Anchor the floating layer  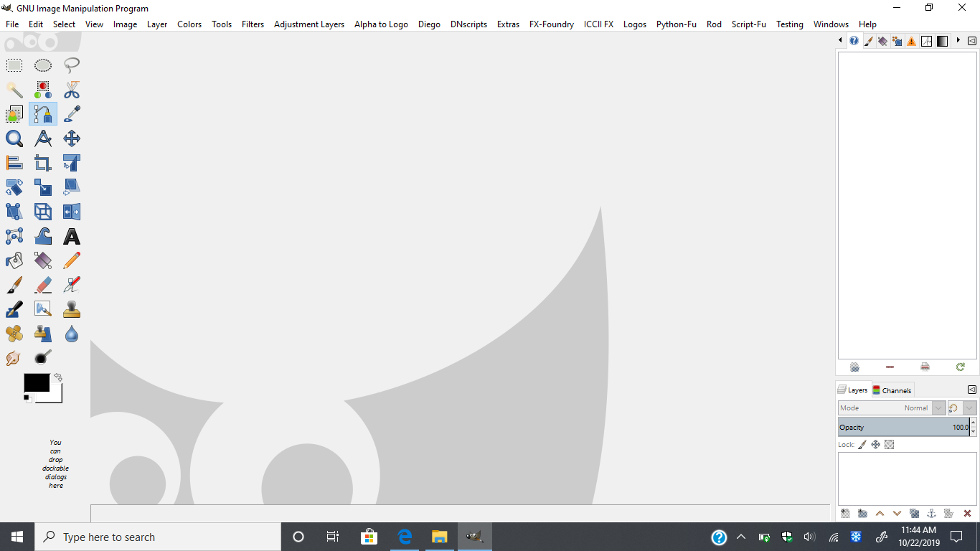(932, 514)
